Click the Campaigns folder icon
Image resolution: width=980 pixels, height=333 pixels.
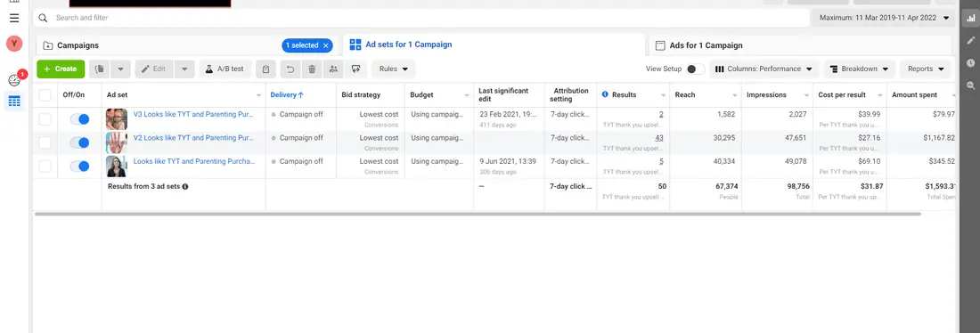point(48,45)
